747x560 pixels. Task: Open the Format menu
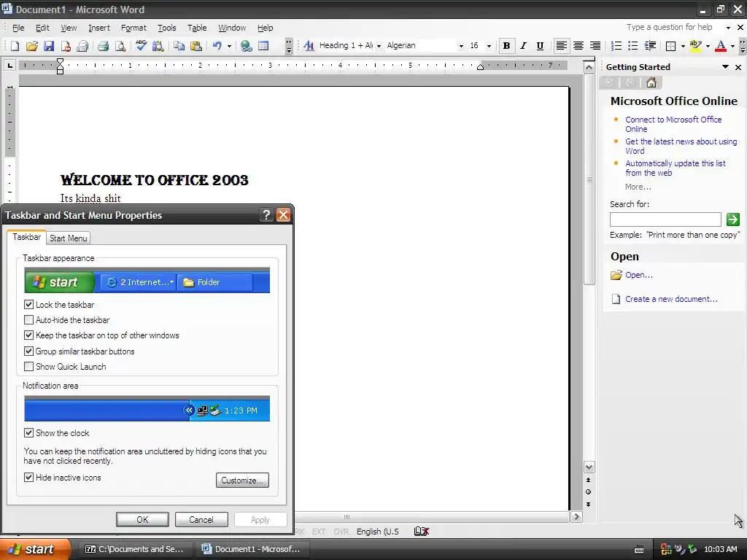[133, 28]
